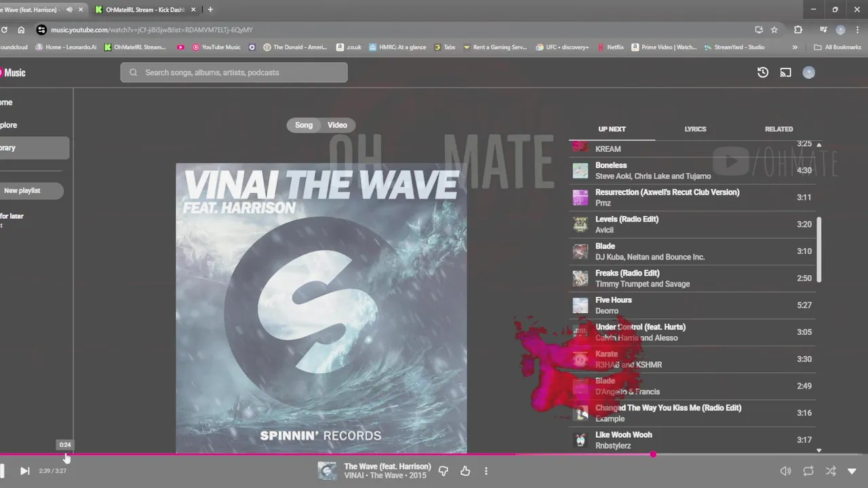This screenshot has width=868, height=488.
Task: Click the Five Hours album thumbnail
Action: (580, 305)
